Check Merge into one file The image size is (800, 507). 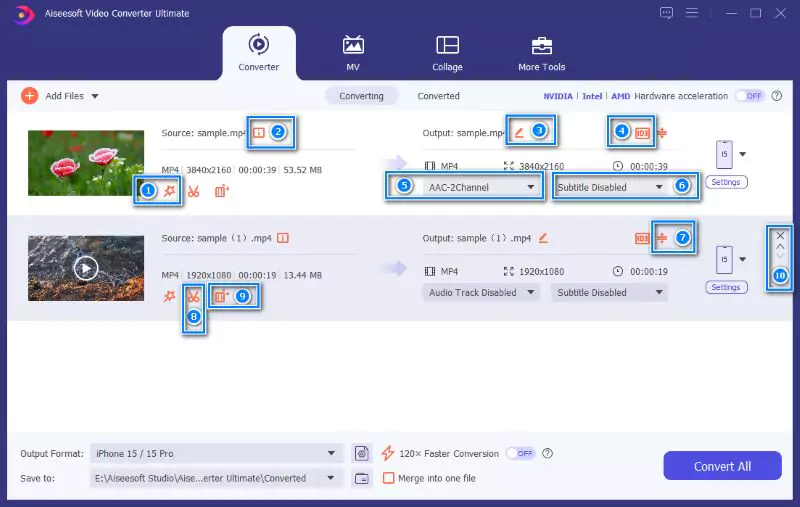[388, 478]
